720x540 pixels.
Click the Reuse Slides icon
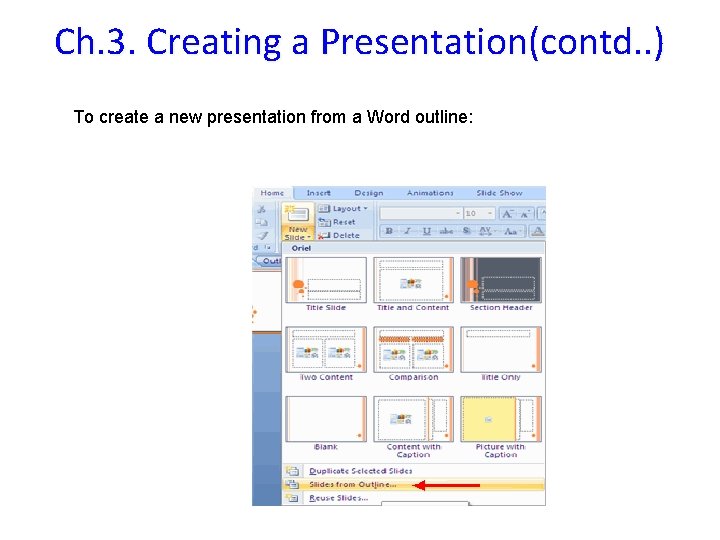point(292,498)
